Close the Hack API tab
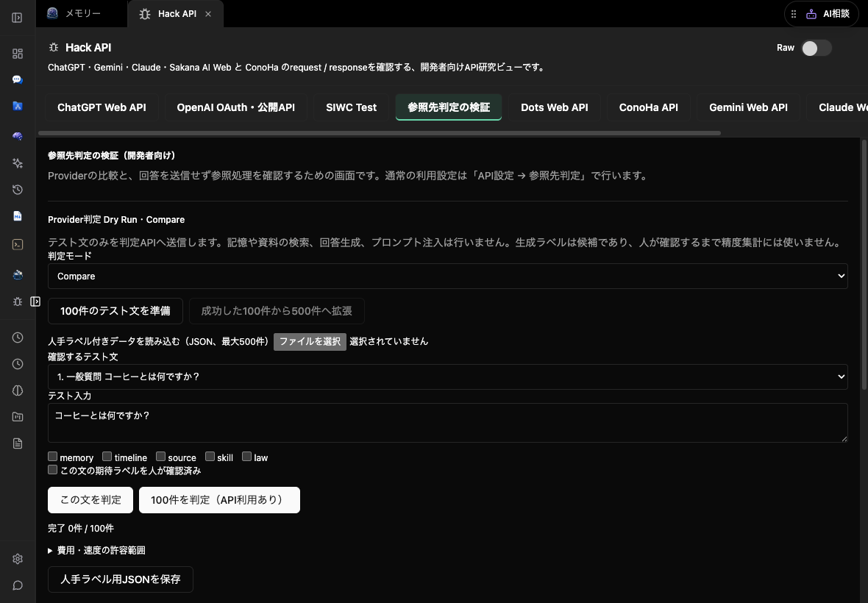 208,14
